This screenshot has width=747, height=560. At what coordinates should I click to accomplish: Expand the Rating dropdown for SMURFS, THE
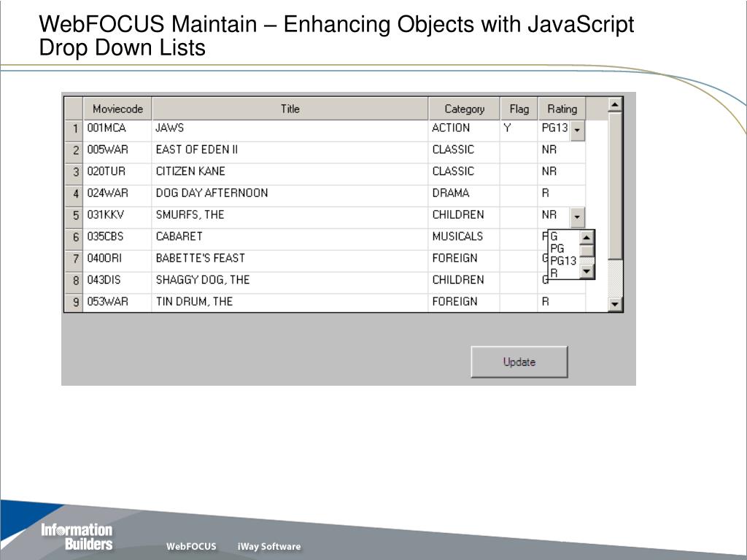click(x=577, y=217)
